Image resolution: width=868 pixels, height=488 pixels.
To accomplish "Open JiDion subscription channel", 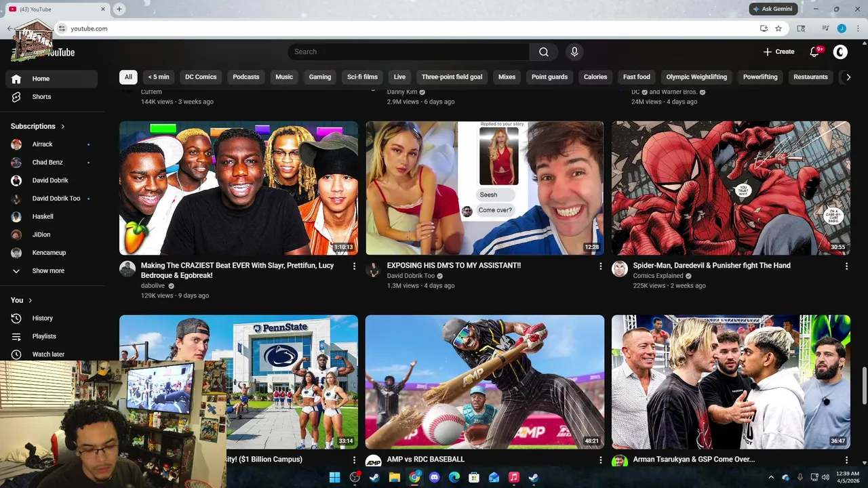I will click(x=52, y=235).
